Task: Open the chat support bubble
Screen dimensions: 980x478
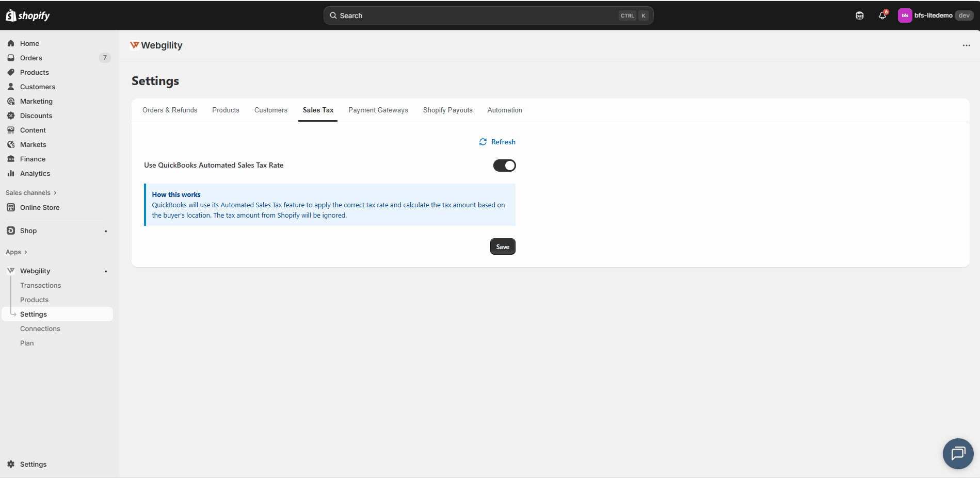Action: coord(958,454)
